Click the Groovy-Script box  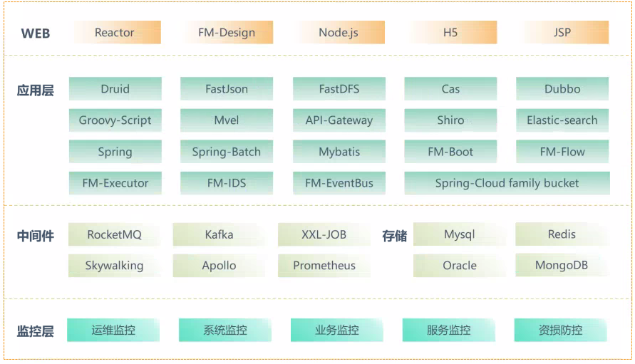(115, 120)
